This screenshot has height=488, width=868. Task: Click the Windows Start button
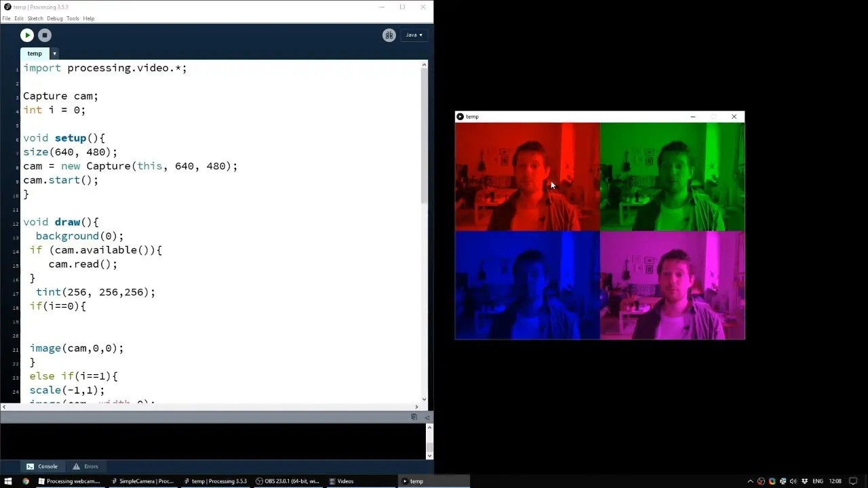pyautogui.click(x=8, y=481)
